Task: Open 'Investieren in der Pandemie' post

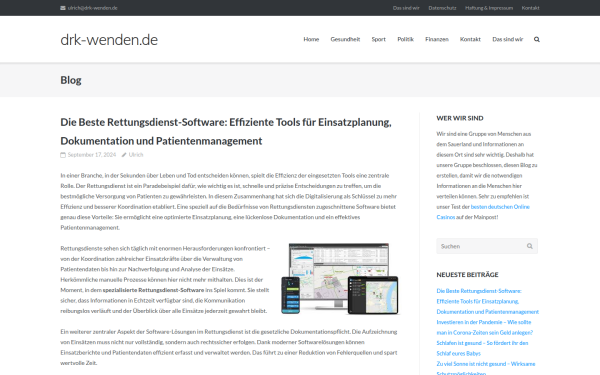Action: [484, 328]
